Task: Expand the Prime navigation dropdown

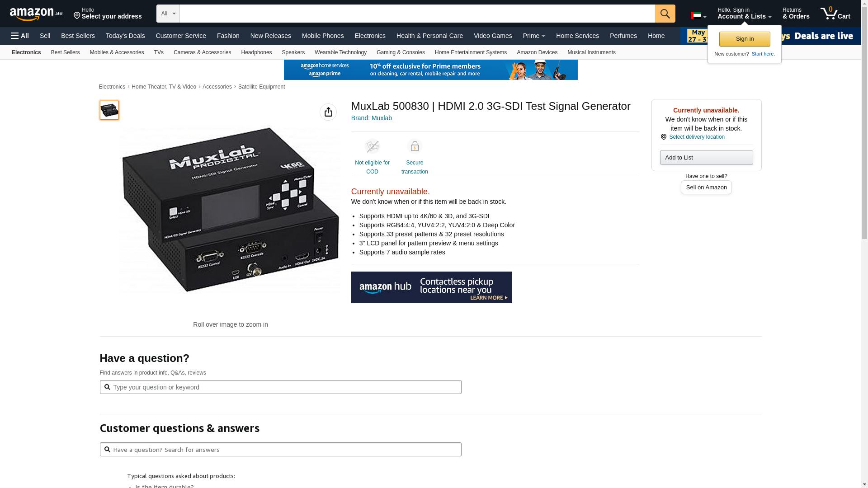Action: [x=534, y=36]
